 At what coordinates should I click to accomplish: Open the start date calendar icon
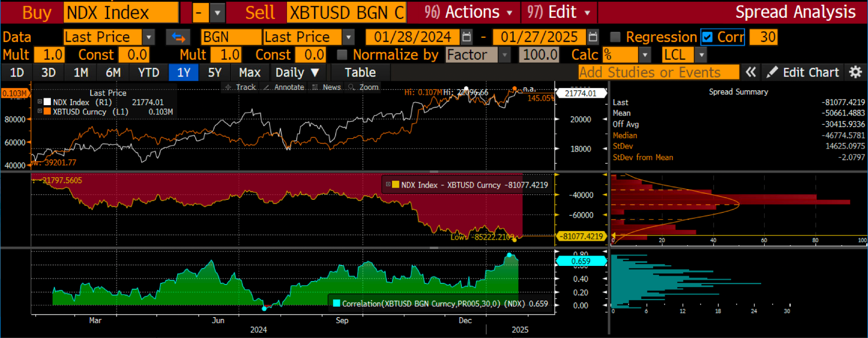point(467,37)
